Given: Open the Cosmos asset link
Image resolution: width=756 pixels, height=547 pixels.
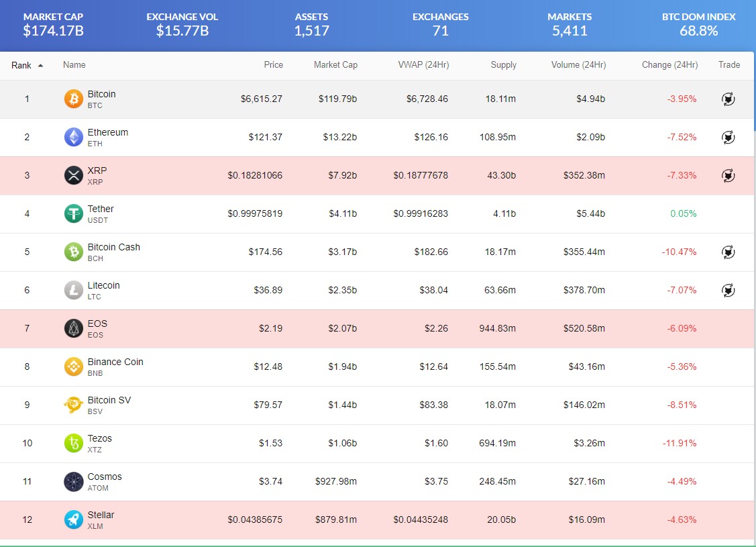Looking at the screenshot, I should [105, 477].
